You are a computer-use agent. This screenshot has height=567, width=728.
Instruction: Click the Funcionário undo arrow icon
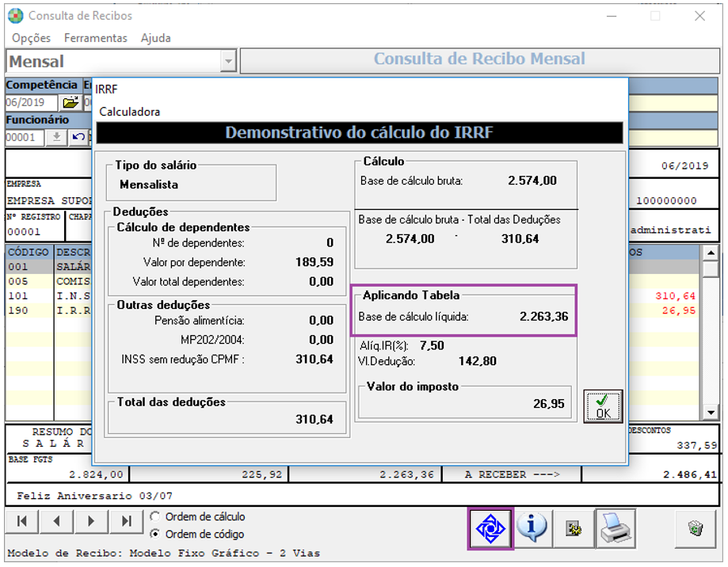coord(78,137)
